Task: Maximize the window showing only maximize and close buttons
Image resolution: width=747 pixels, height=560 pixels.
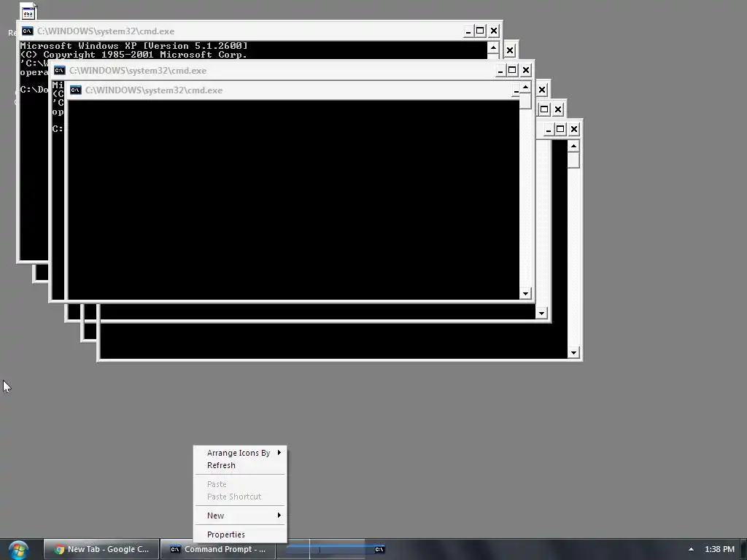Action: pos(544,109)
